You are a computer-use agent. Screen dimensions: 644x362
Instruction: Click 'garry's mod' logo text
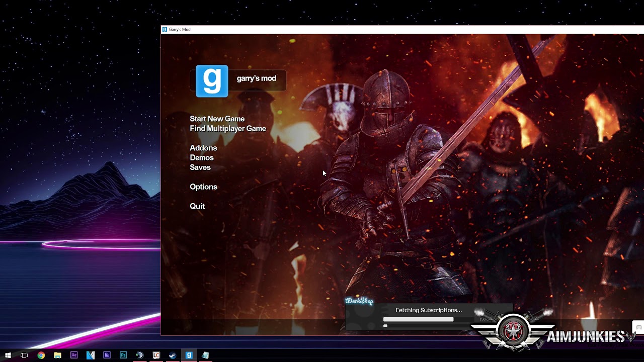click(x=257, y=78)
